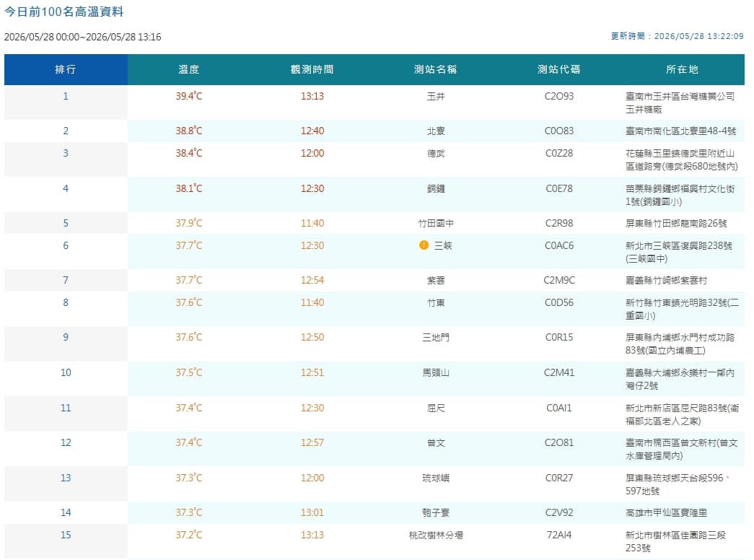Click station code C0O83
The width and height of the screenshot is (754, 560).
(x=558, y=131)
